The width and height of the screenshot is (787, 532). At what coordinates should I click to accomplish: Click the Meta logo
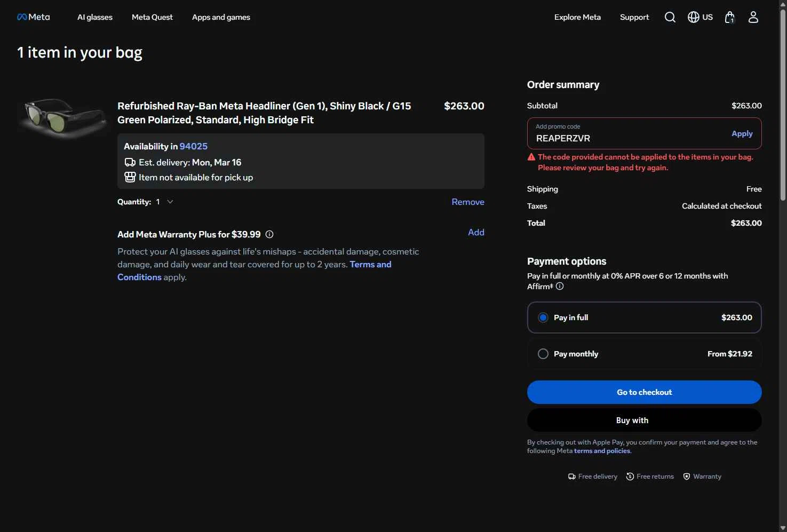[x=34, y=17]
